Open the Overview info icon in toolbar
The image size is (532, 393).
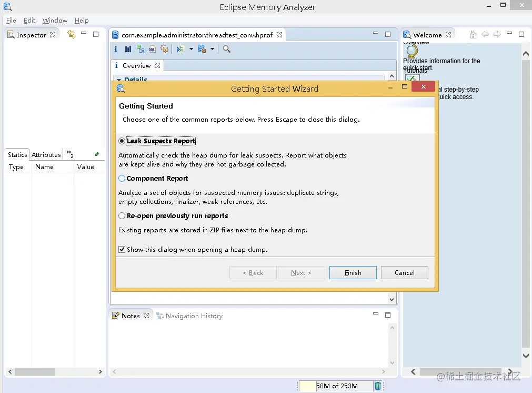click(x=116, y=49)
